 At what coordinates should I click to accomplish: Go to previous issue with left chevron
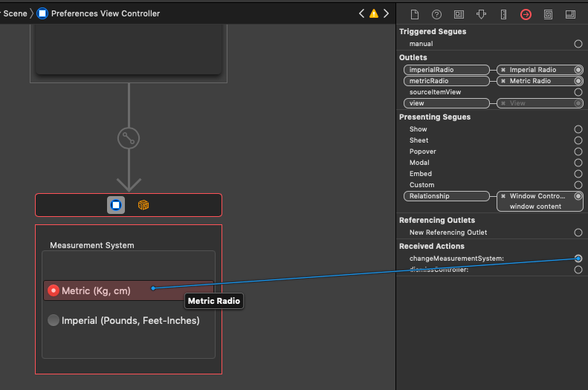tap(361, 13)
